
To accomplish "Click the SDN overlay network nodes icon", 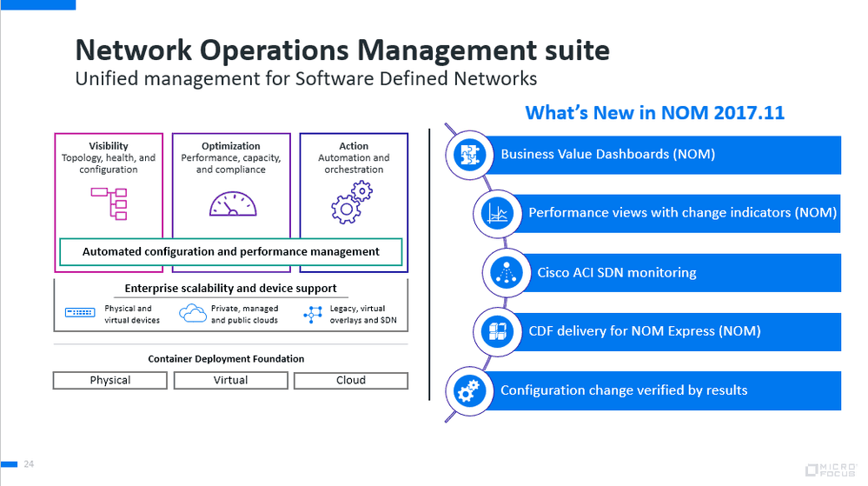I will tap(313, 315).
